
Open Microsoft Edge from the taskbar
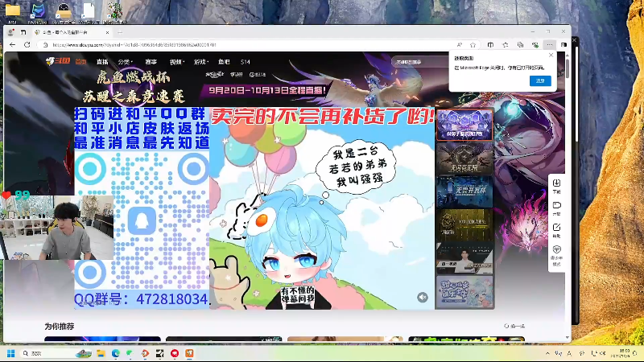point(116,353)
